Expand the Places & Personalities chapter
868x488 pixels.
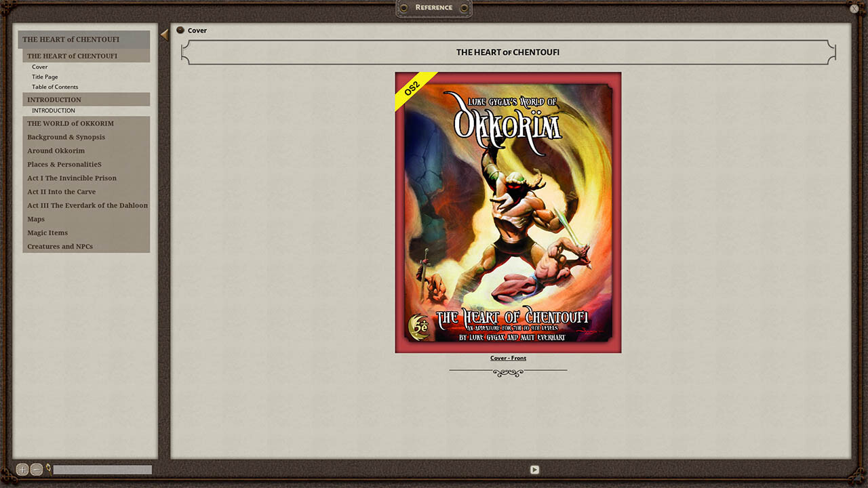(86, 164)
